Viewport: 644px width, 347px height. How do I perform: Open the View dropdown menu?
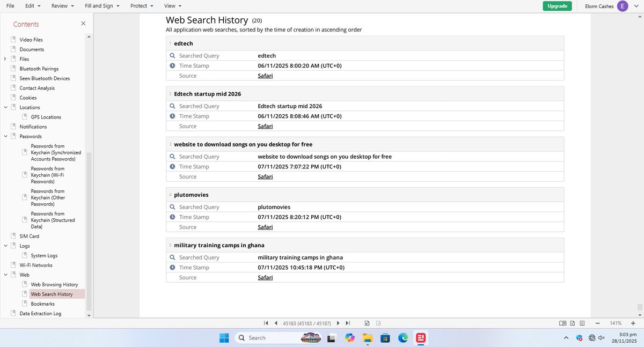click(171, 5)
